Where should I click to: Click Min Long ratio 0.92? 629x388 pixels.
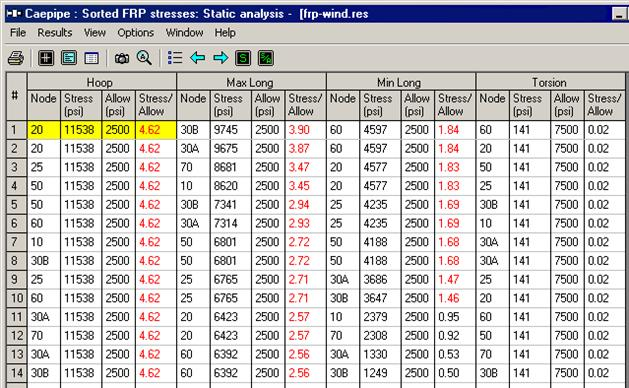coord(449,335)
